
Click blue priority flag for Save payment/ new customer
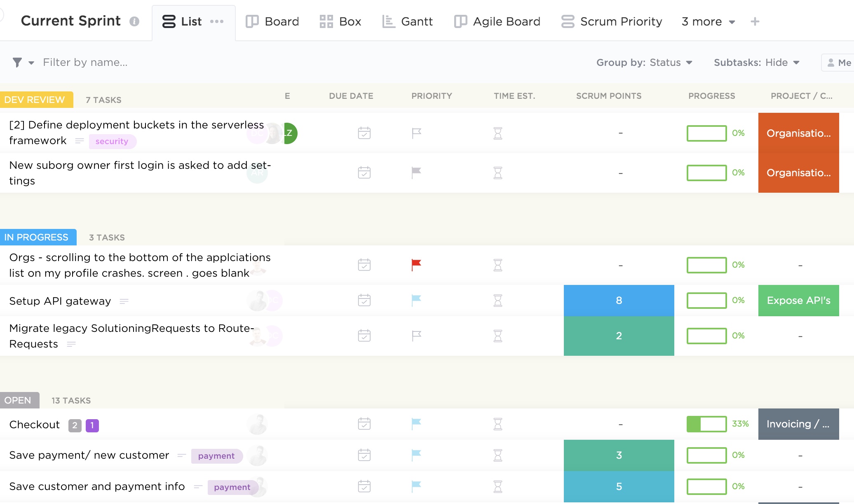point(416,455)
